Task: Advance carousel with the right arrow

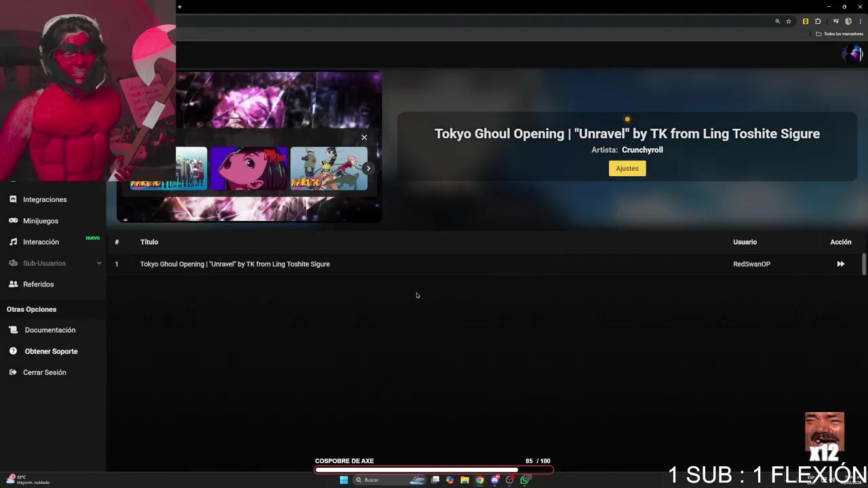Action: 368,168
